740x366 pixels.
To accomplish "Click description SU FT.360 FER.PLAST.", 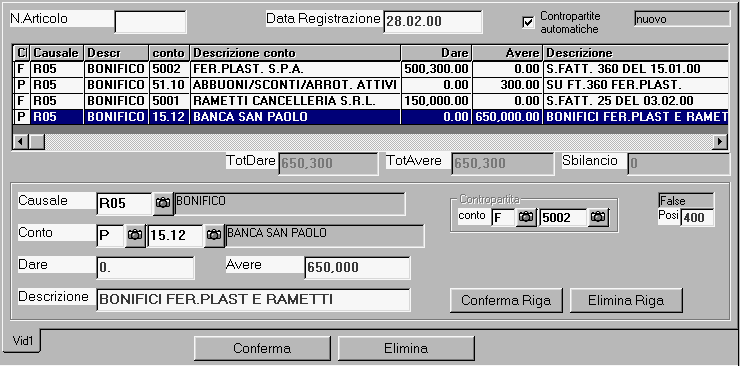I will pos(635,85).
